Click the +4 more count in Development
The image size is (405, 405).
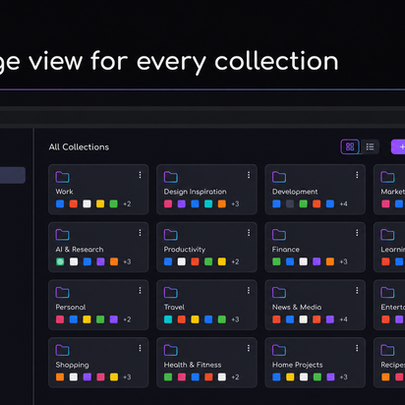click(x=343, y=204)
